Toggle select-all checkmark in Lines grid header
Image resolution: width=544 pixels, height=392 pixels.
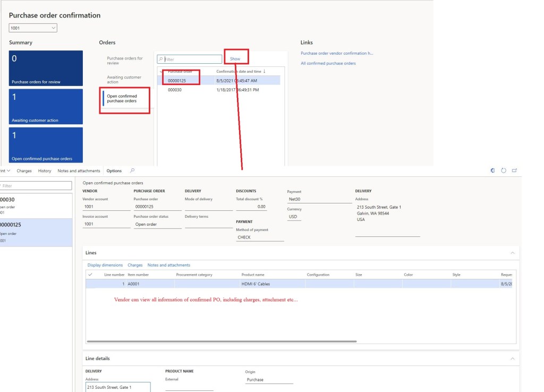point(90,275)
